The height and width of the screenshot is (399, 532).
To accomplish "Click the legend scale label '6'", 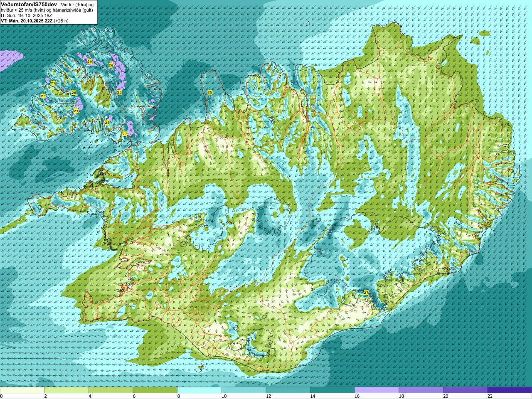I will [134, 396].
